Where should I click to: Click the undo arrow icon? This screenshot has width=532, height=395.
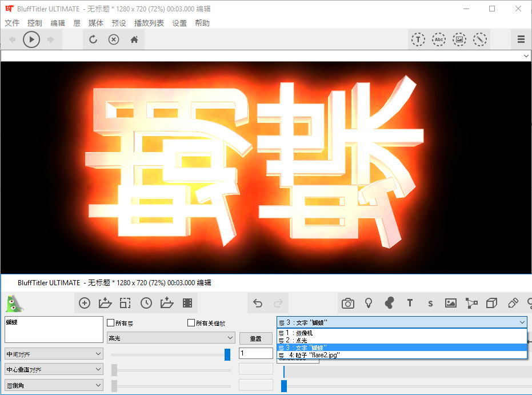pyautogui.click(x=258, y=303)
